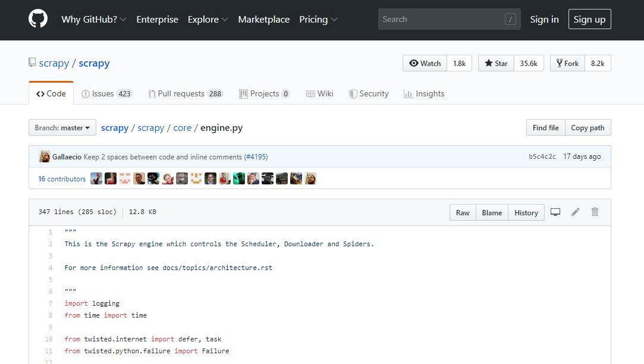Click the '17 days ago' timestamp

(582, 156)
